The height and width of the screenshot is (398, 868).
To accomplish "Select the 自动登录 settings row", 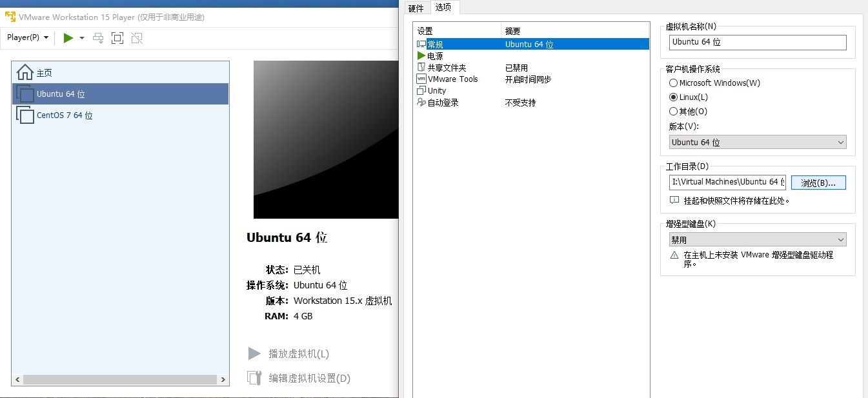I will (531, 103).
